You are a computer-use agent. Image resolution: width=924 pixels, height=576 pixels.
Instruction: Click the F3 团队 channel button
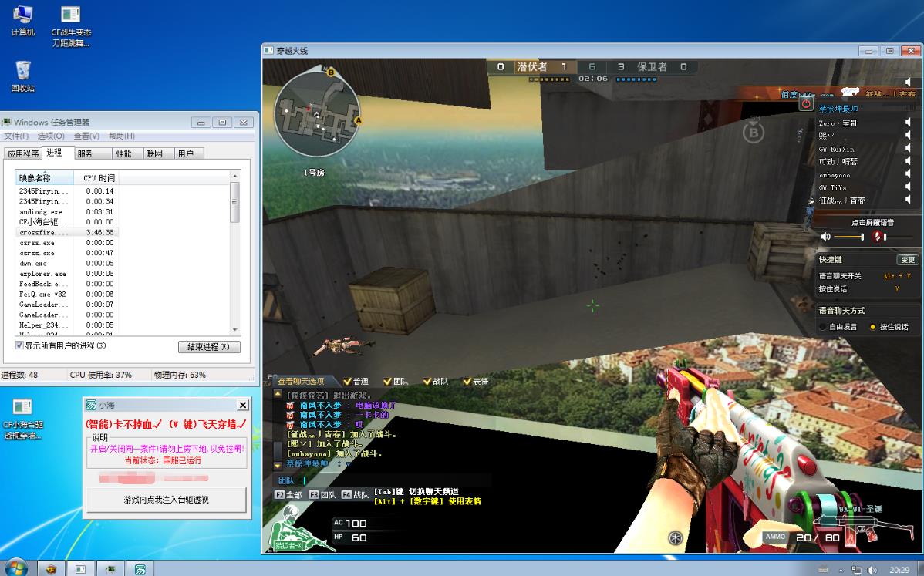coord(322,495)
